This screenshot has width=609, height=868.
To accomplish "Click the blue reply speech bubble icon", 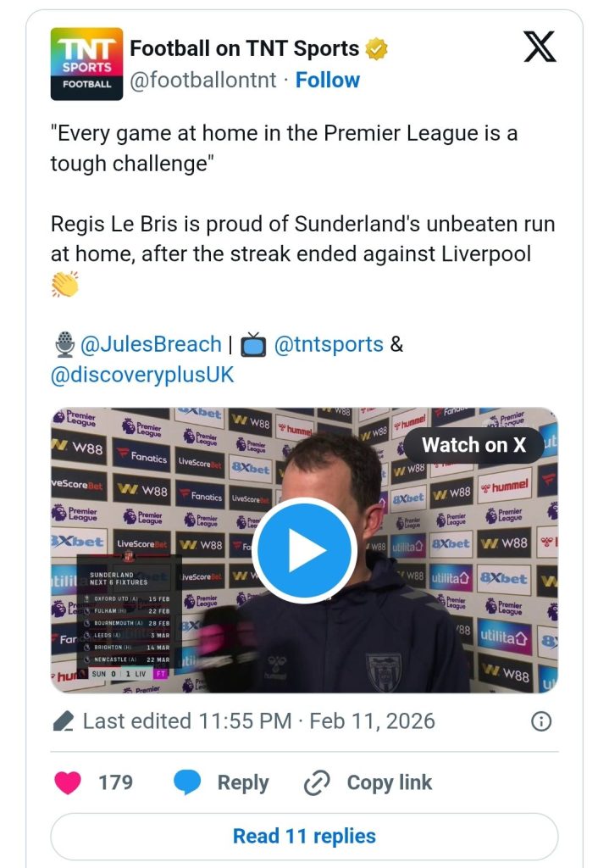I will tap(187, 782).
